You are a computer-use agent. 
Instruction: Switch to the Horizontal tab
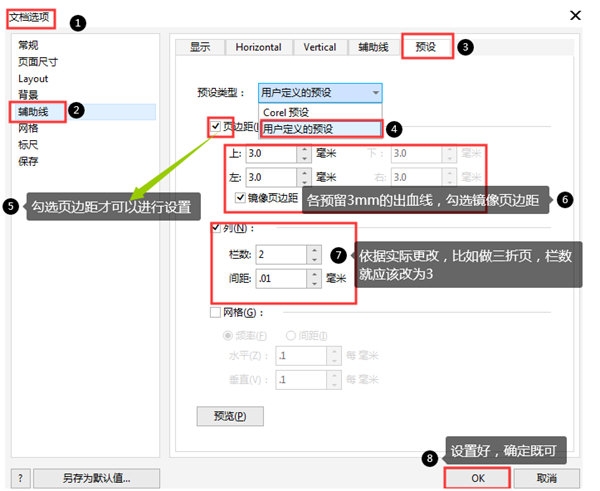[258, 47]
